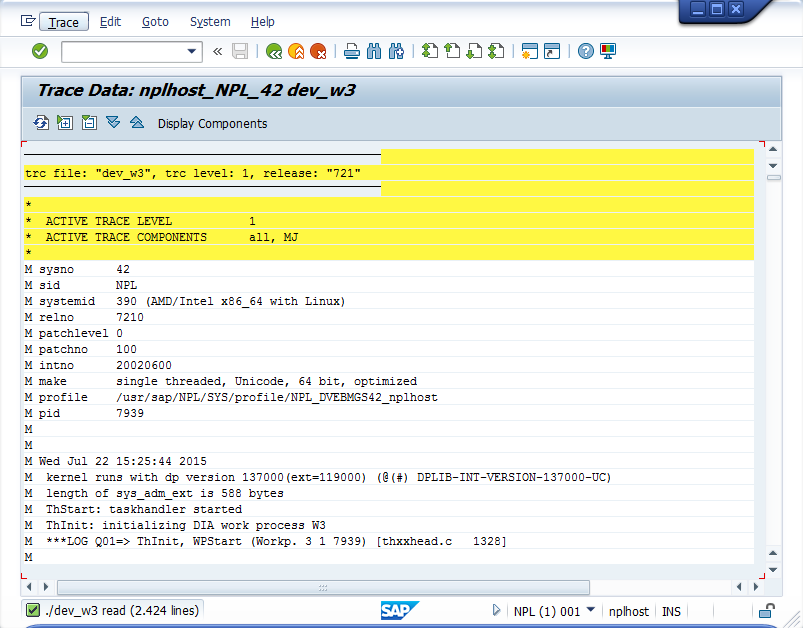
Task: Open Help via the question mark icon
Action: tap(585, 51)
